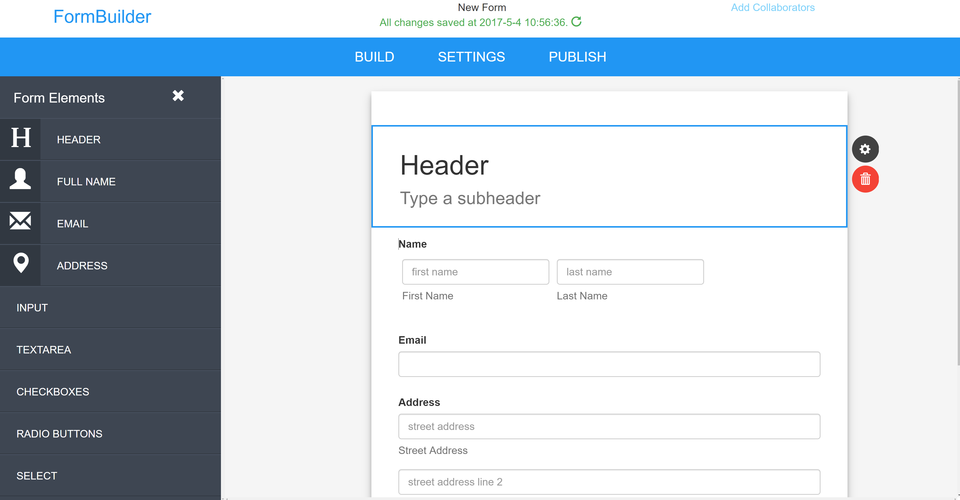960x500 pixels.
Task: Click the Address map pin icon
Action: tap(20, 264)
